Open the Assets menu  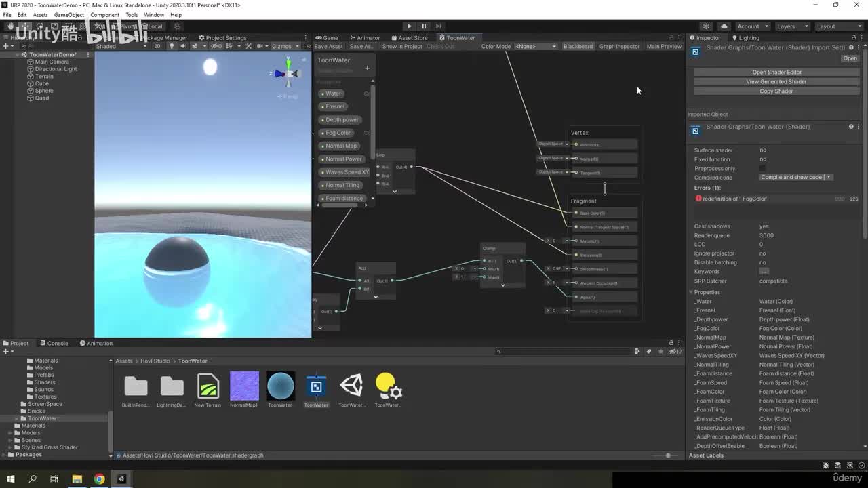tap(40, 15)
